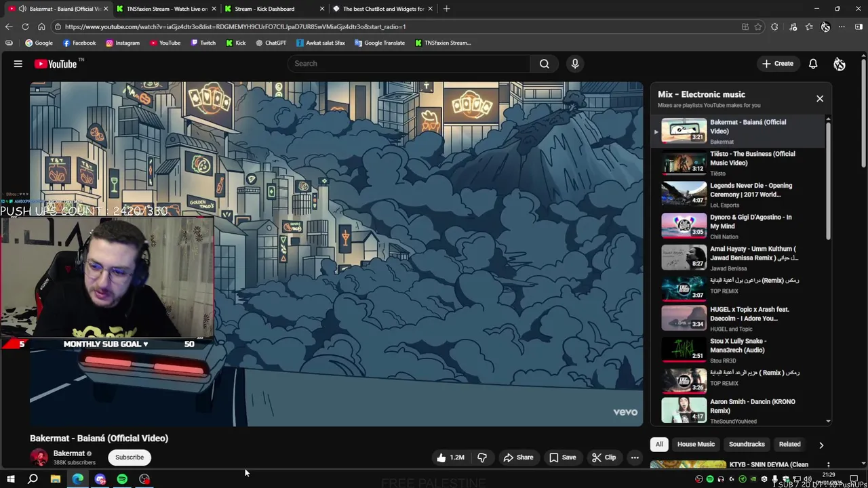Open the YouTube account avatar menu
868x488 pixels.
(840, 64)
